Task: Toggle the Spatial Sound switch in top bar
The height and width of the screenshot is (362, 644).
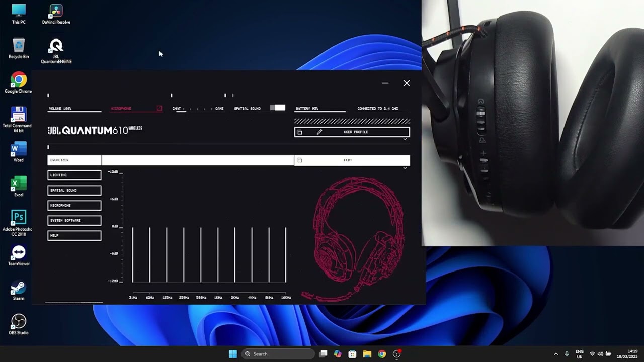Action: tap(277, 108)
